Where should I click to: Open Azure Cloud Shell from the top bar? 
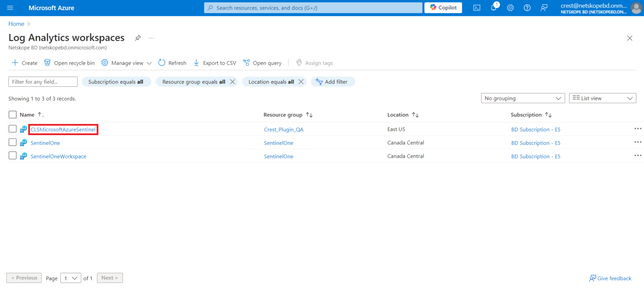[477, 8]
